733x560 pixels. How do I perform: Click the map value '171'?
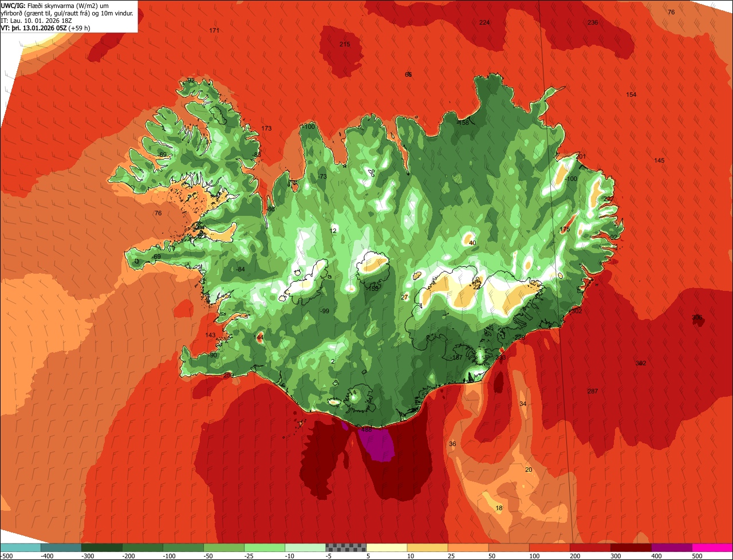click(x=214, y=30)
